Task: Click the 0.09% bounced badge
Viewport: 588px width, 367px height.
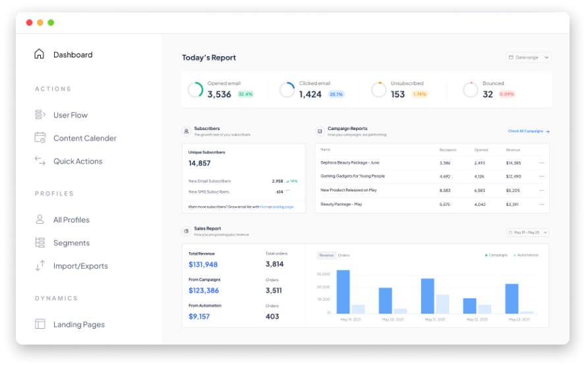Action: [x=507, y=94]
